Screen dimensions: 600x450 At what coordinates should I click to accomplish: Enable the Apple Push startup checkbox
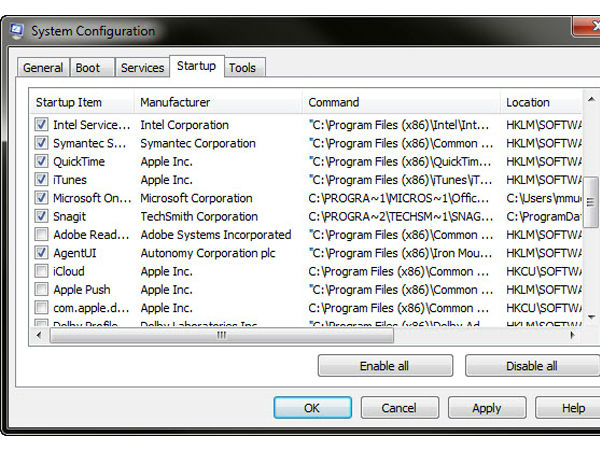(41, 290)
